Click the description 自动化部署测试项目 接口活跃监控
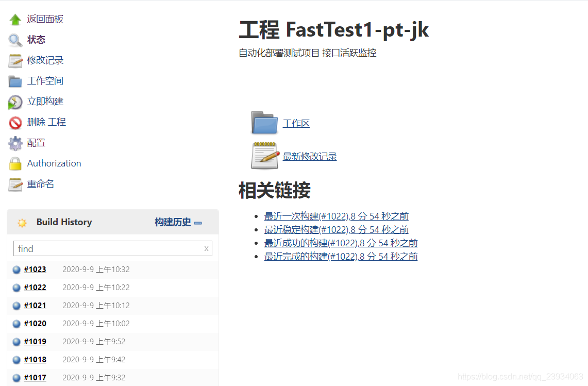The width and height of the screenshot is (588, 386). 308,53
